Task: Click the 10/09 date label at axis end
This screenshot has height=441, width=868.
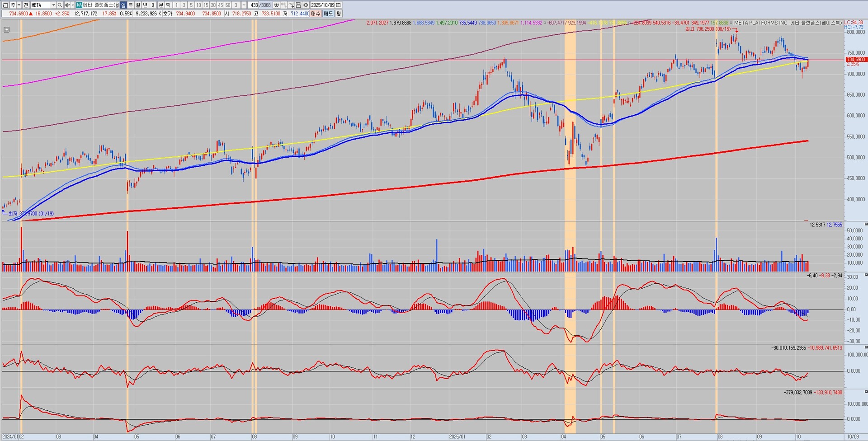Action: (x=853, y=437)
